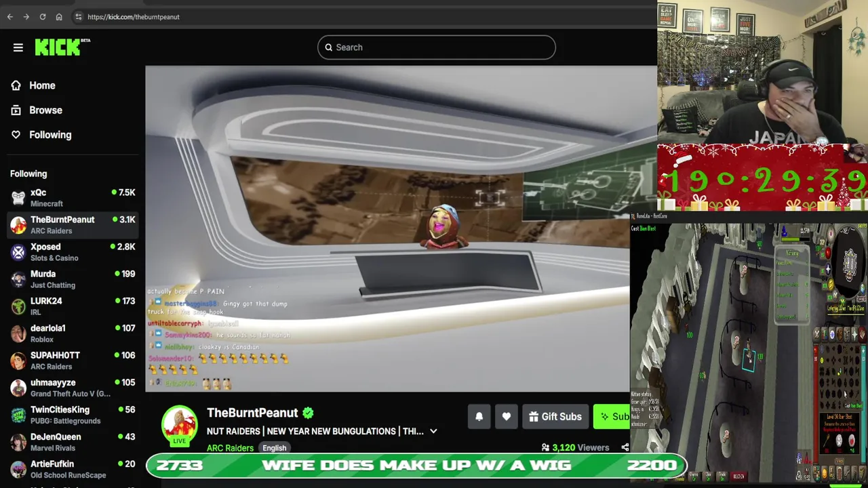Click xQc's 7.5K viewer count

pos(123,192)
